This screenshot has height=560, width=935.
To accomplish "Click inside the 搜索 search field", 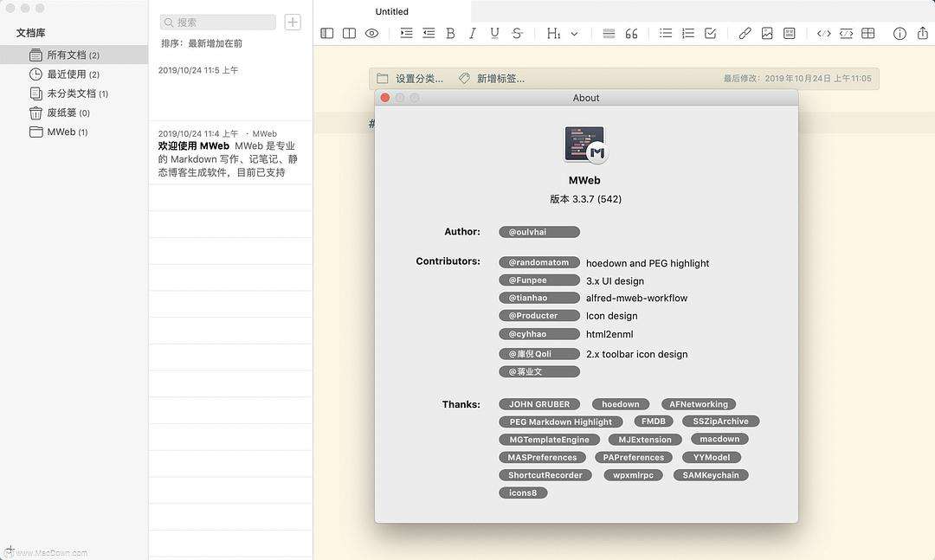I will pos(216,21).
